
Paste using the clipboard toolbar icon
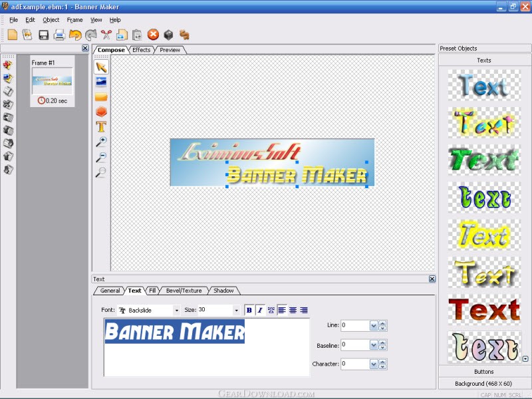(x=137, y=35)
